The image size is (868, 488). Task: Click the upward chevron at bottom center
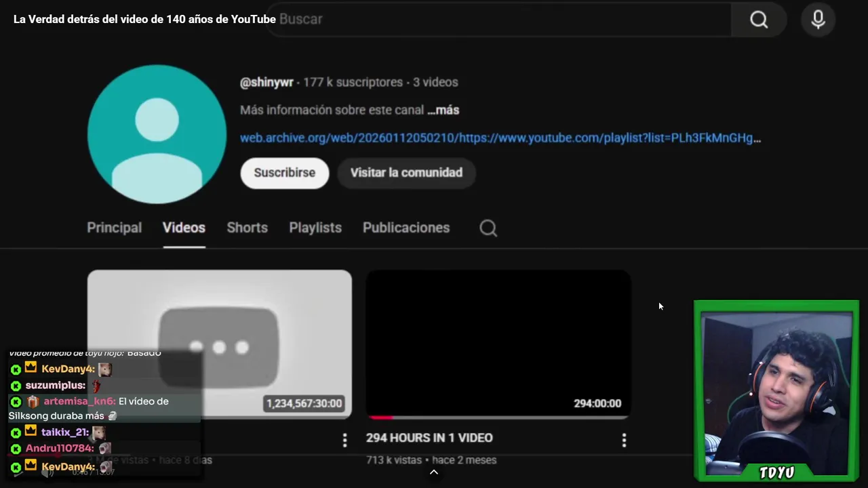pyautogui.click(x=434, y=472)
